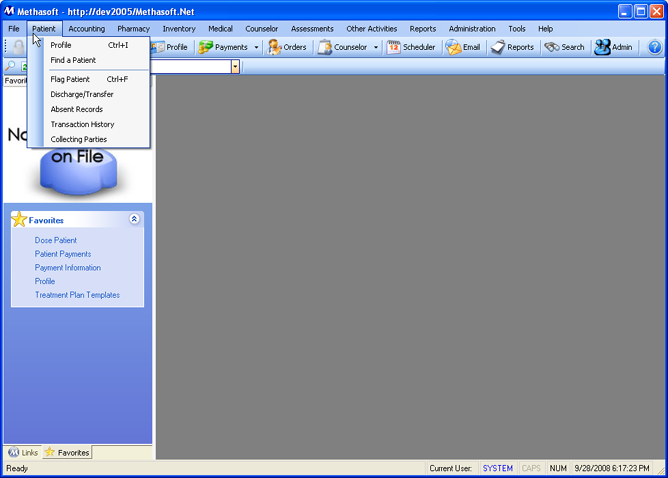This screenshot has height=478, width=668.
Task: Open the Medical menu
Action: tap(220, 29)
